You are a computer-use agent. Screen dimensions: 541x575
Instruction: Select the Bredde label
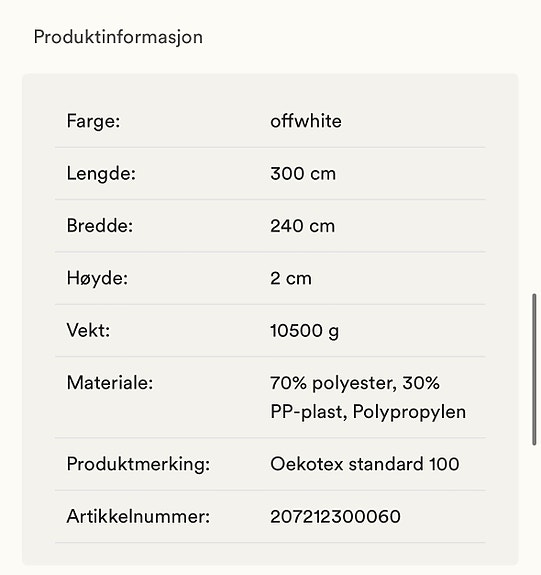pos(100,226)
